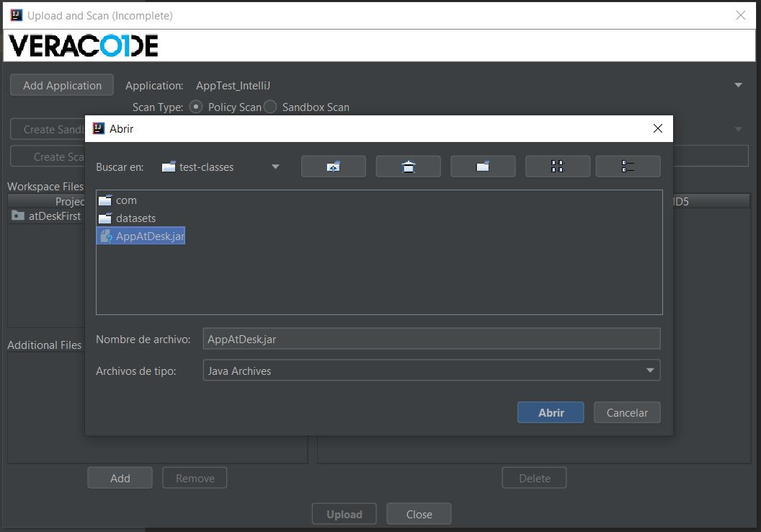Select the atDeskFirst workspace project
Screen dimensions: 761x532
[47, 216]
